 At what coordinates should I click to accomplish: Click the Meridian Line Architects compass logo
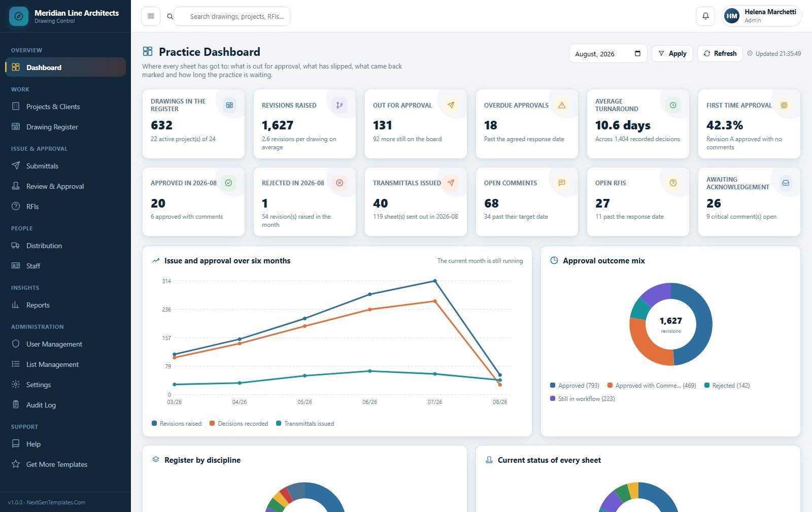pyautogui.click(x=19, y=16)
